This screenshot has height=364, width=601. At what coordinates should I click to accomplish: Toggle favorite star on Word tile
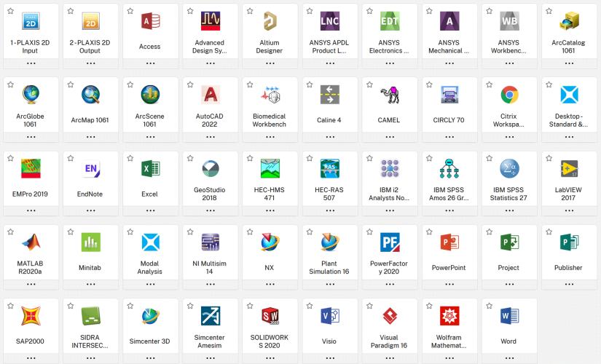[489, 306]
